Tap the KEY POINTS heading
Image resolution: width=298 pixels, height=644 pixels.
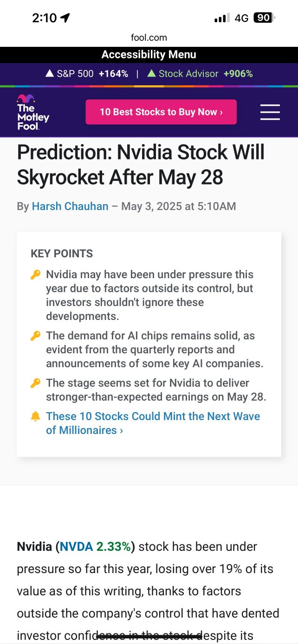(x=62, y=254)
